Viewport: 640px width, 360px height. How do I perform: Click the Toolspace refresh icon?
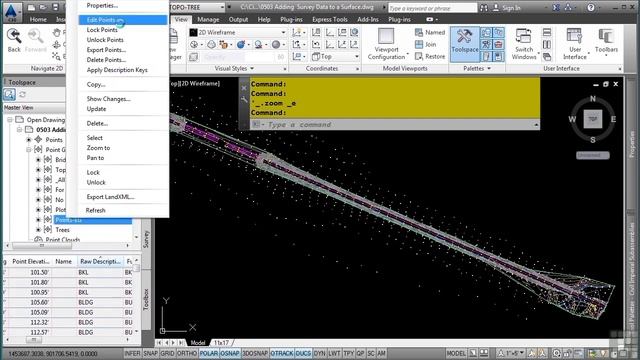point(22,95)
